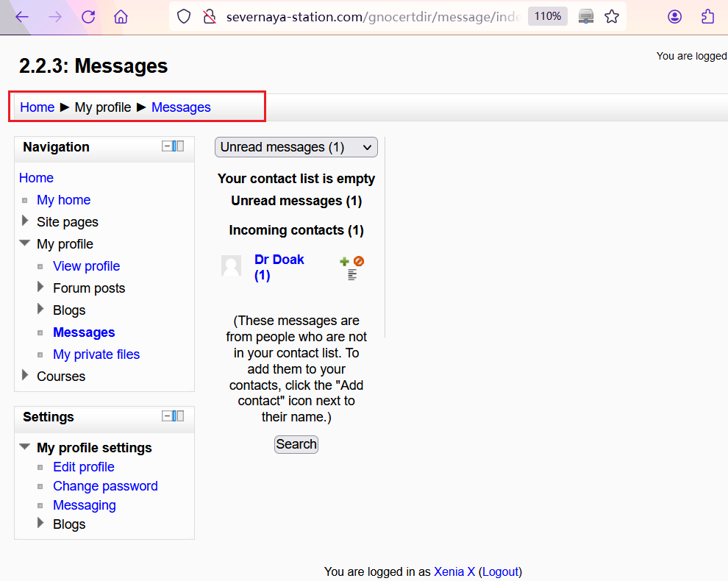This screenshot has width=728, height=581.
Task: Open View profile in navigation
Action: (86, 266)
